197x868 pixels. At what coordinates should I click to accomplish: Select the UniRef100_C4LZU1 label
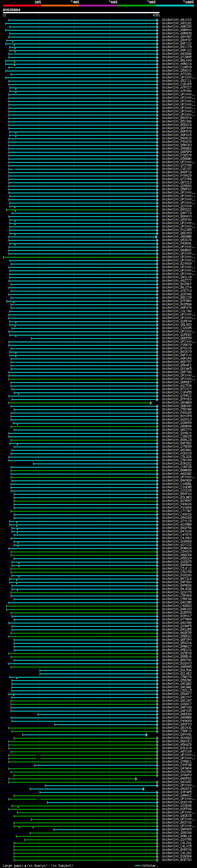[177, 843]
